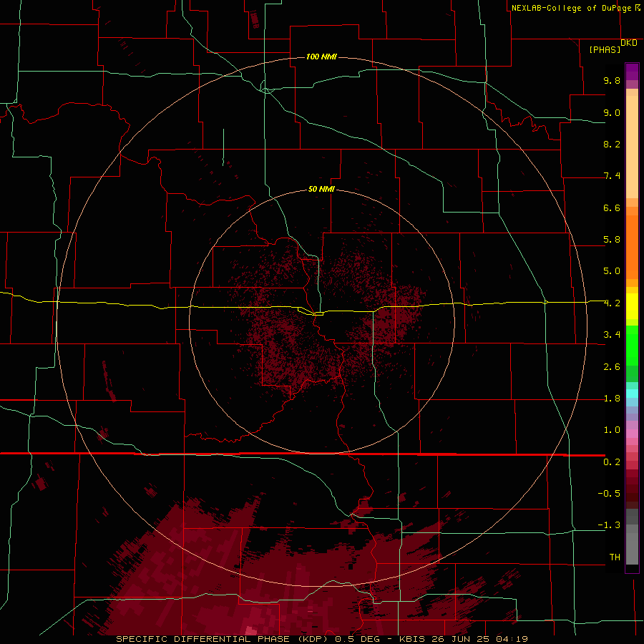
Task: Click the 0.2 scale value
Action: 612,462
